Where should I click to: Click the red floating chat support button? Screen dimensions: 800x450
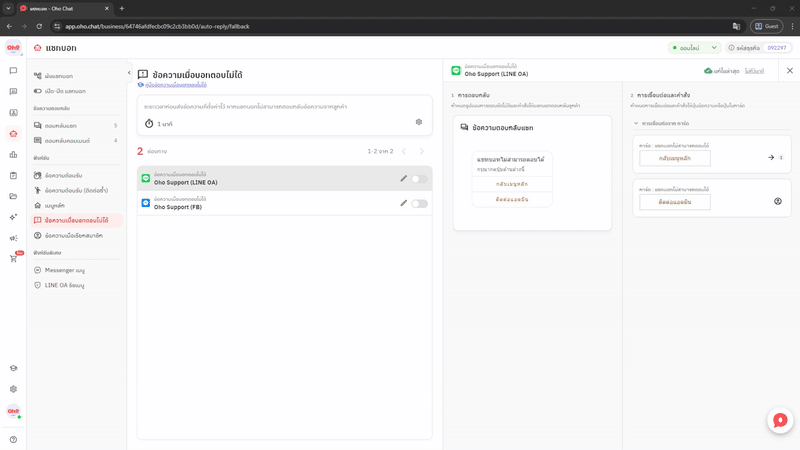pos(780,420)
